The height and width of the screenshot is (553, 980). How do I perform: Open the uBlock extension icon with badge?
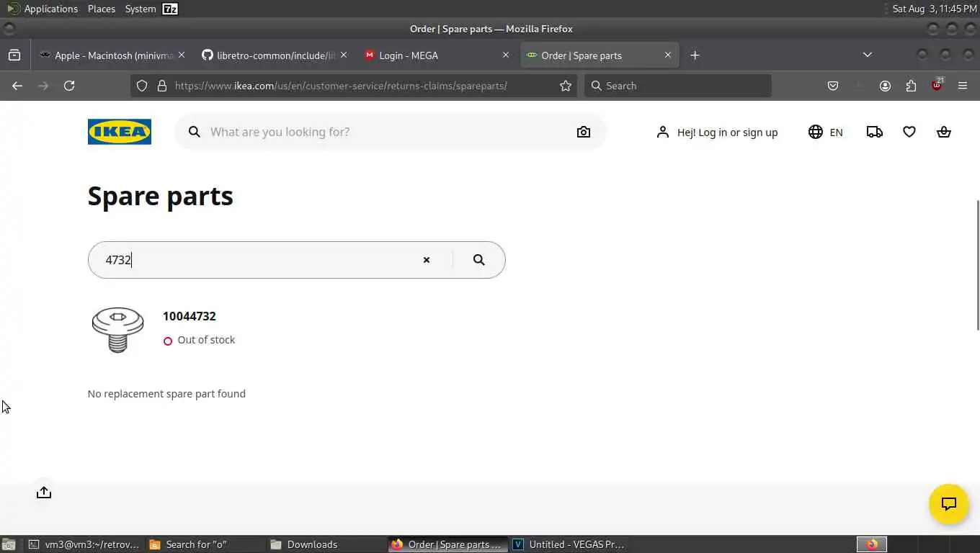tap(937, 85)
